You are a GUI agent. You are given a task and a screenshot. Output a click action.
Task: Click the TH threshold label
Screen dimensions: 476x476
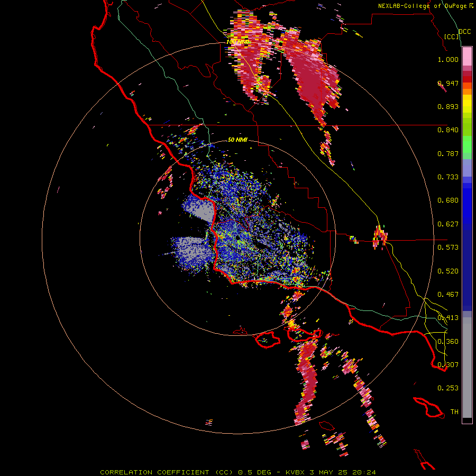click(454, 411)
